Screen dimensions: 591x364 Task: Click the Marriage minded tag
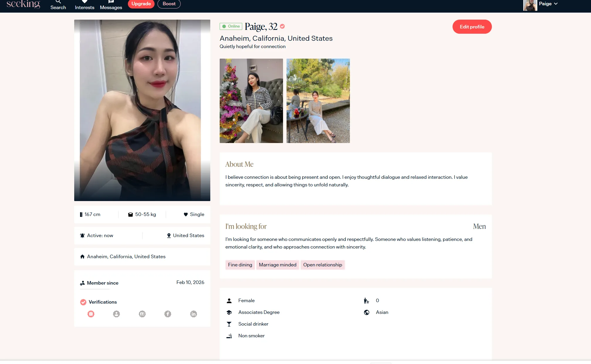(277, 265)
